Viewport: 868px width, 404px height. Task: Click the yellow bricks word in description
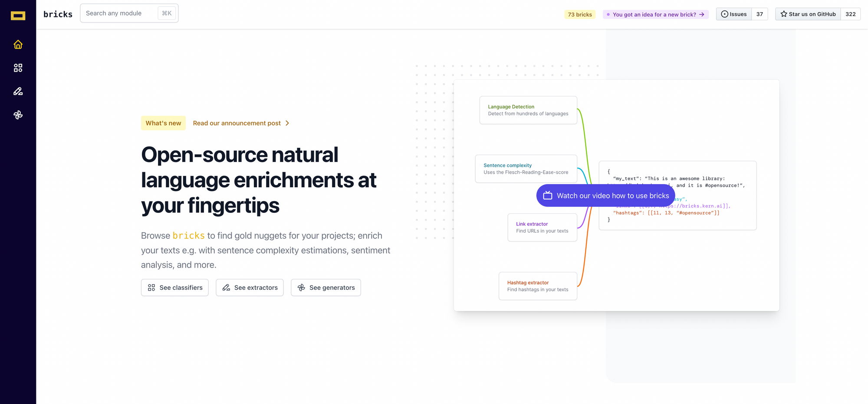[x=189, y=235]
